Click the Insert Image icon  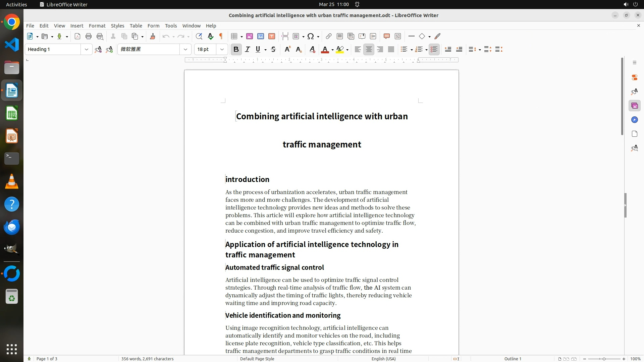tap(250, 36)
